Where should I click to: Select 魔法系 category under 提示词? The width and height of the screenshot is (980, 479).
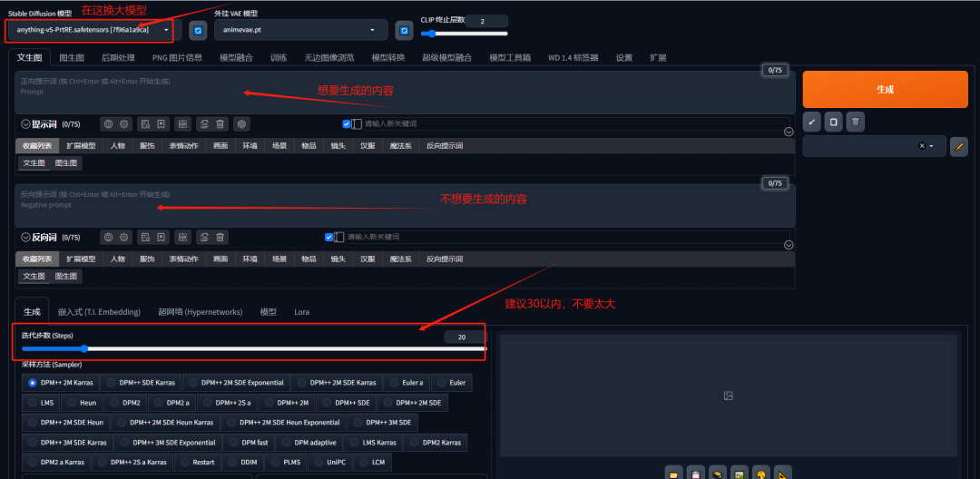(x=401, y=145)
